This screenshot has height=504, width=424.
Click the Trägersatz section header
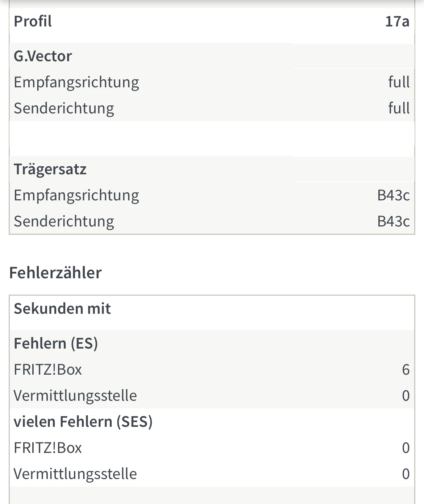50,169
